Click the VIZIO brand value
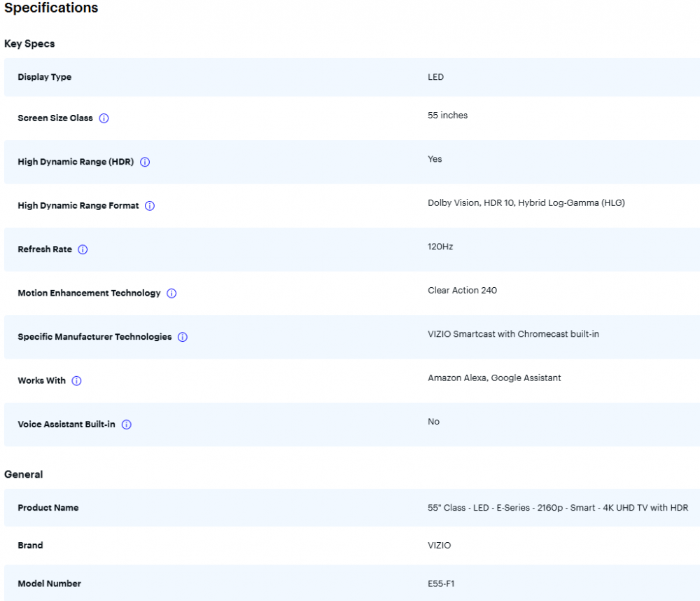 (x=439, y=545)
